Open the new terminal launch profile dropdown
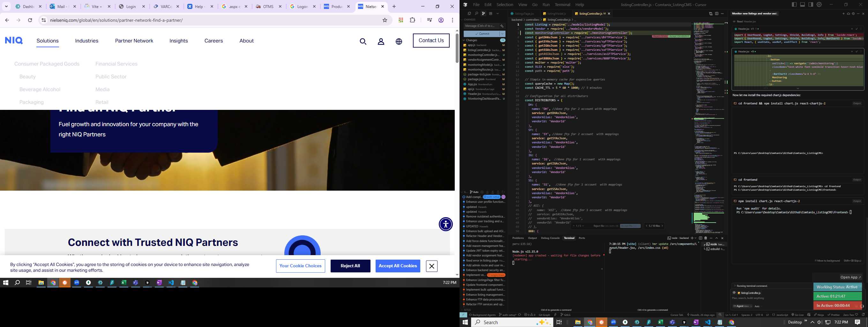Screen dimensions: 868x327 click(x=696, y=238)
